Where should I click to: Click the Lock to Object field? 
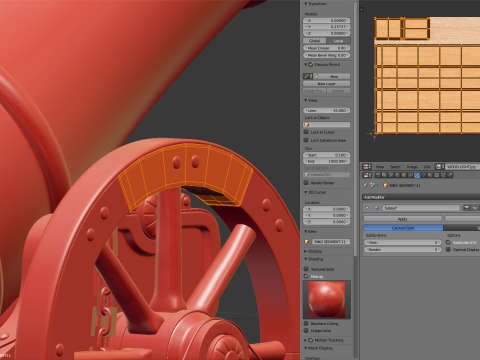[327, 125]
